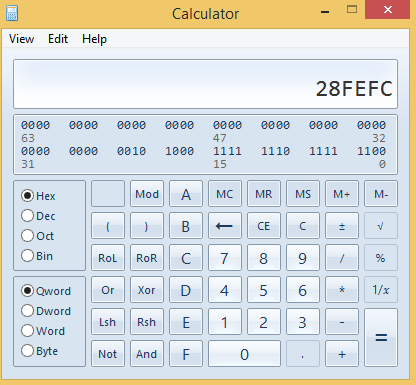Click the backspace arrow key
The height and width of the screenshot is (385, 416).
pos(225,226)
